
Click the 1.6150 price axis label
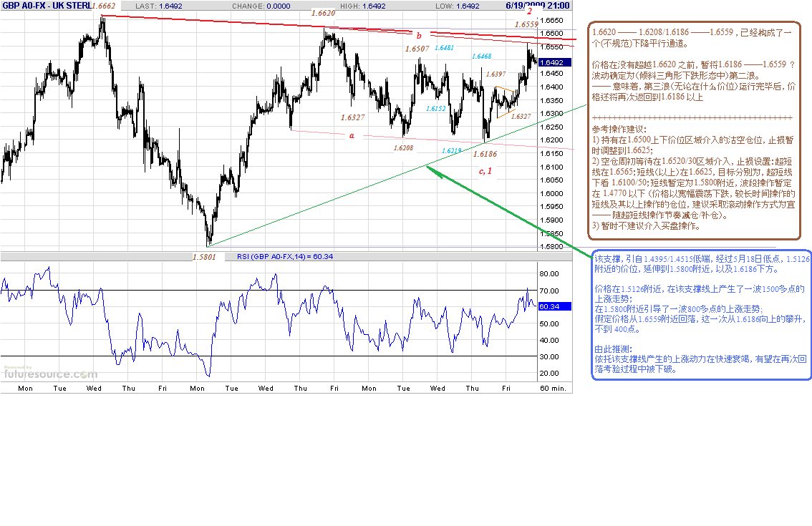[551, 154]
